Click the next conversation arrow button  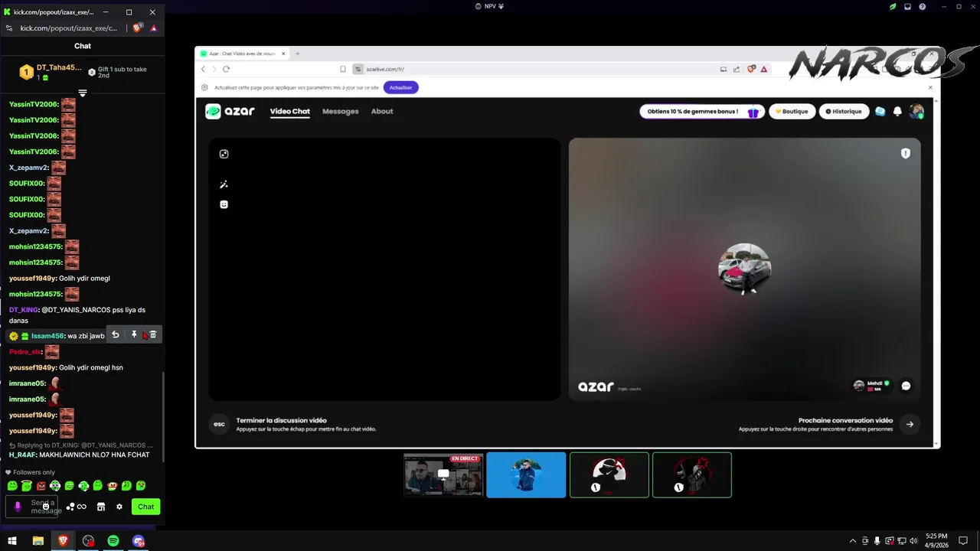[x=910, y=424]
